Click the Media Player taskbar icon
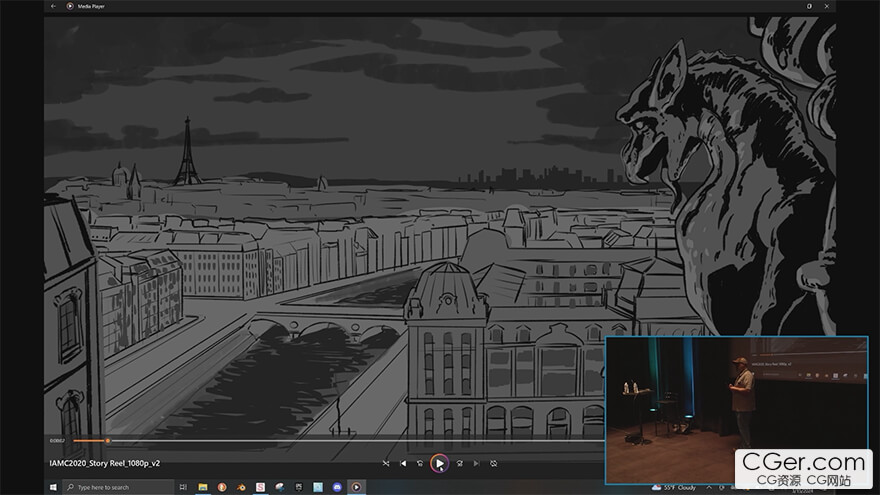 point(356,487)
